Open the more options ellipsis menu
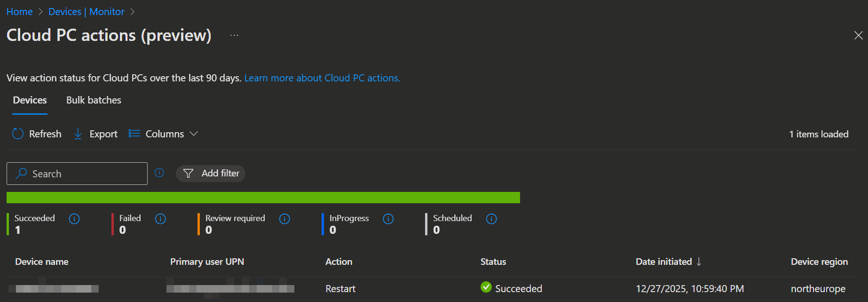Image resolution: width=868 pixels, height=302 pixels. pyautogui.click(x=234, y=35)
